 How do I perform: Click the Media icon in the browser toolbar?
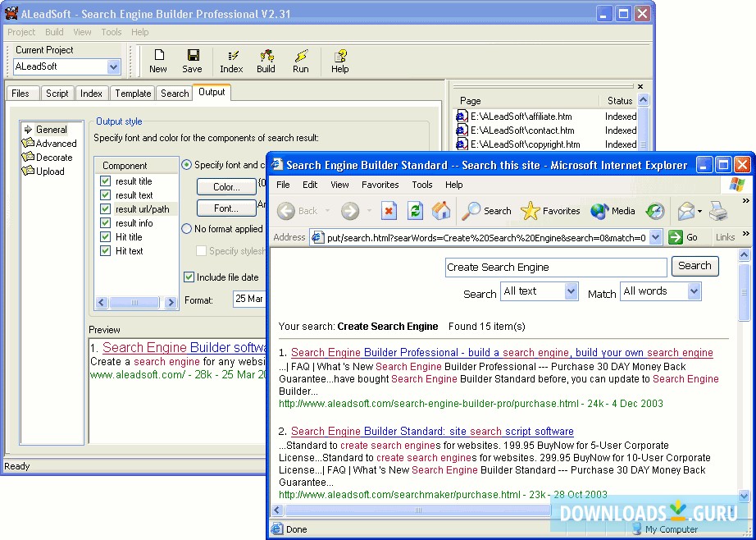(x=611, y=211)
